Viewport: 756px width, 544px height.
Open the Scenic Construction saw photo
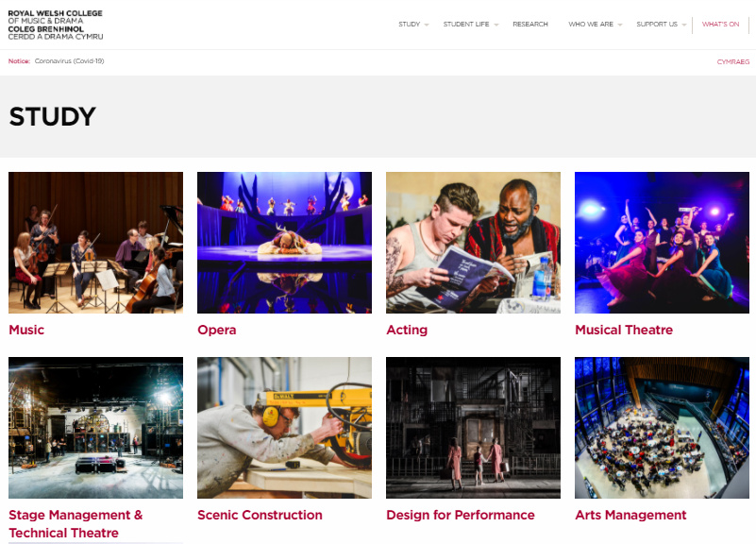(x=284, y=428)
